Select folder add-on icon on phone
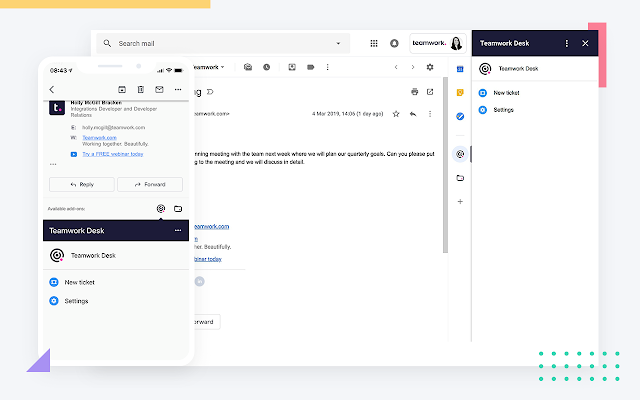Viewport: 640px width, 400px height. pos(178,209)
